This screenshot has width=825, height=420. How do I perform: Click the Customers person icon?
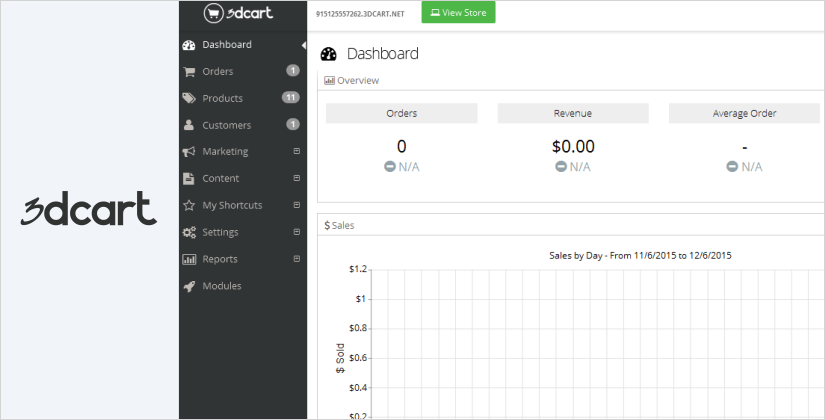(x=189, y=125)
